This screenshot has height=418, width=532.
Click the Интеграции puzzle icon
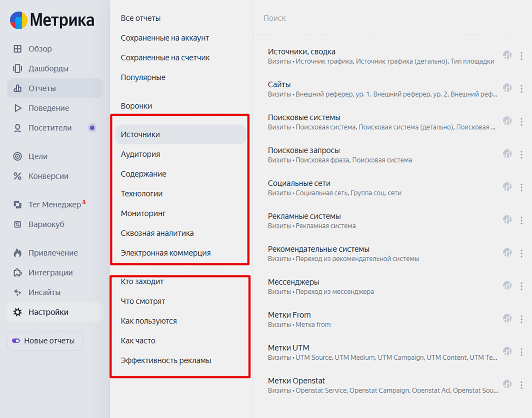point(18,273)
